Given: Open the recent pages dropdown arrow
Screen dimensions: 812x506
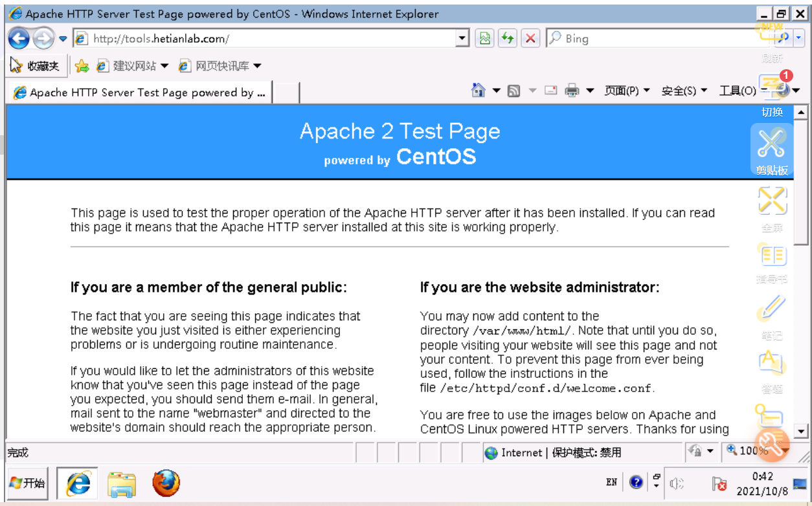Looking at the screenshot, I should (x=63, y=39).
